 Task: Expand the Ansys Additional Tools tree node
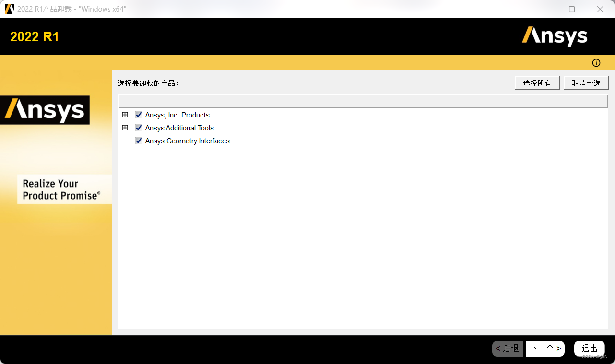point(125,128)
